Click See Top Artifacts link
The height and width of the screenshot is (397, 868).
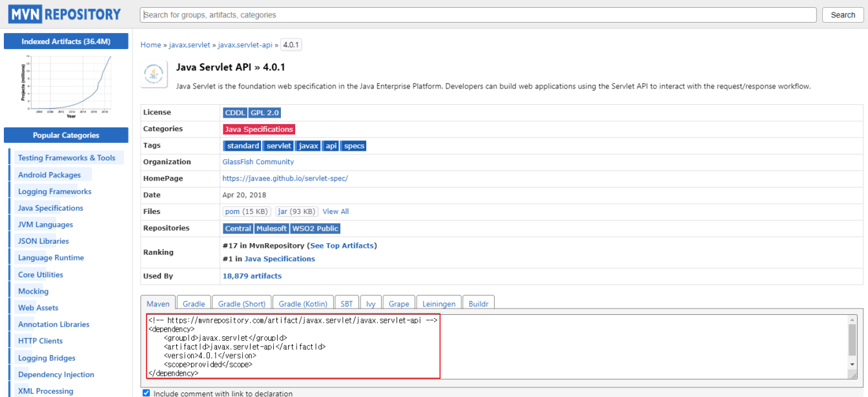342,246
